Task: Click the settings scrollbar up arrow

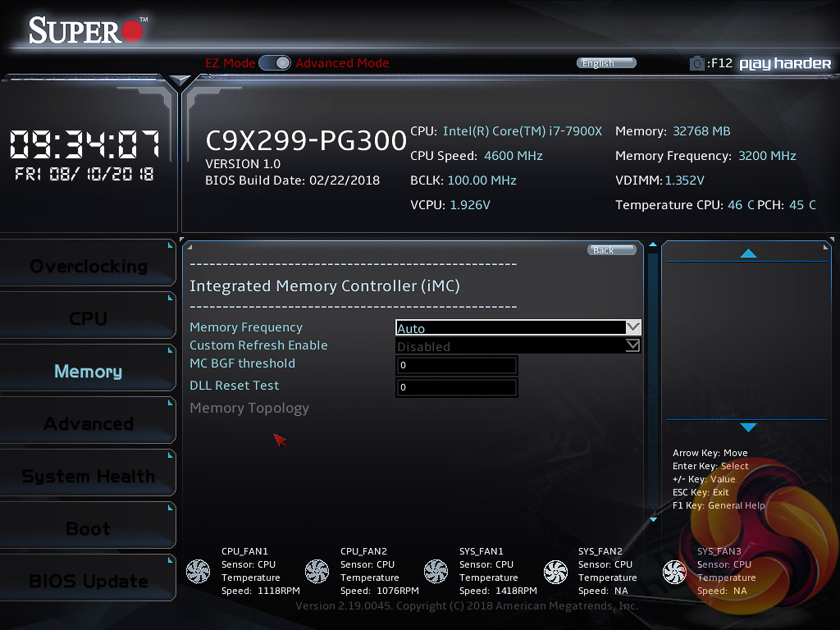Action: point(652,244)
